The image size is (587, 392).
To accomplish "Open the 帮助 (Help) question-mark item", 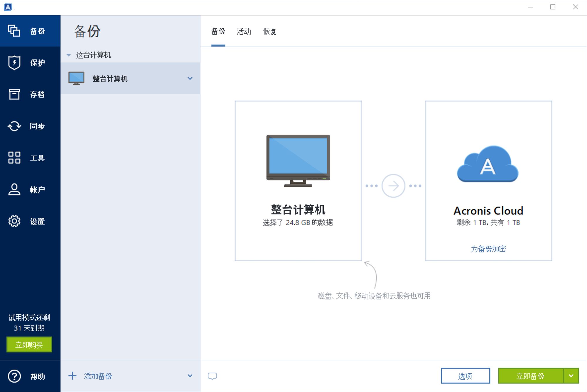I will tap(30, 376).
